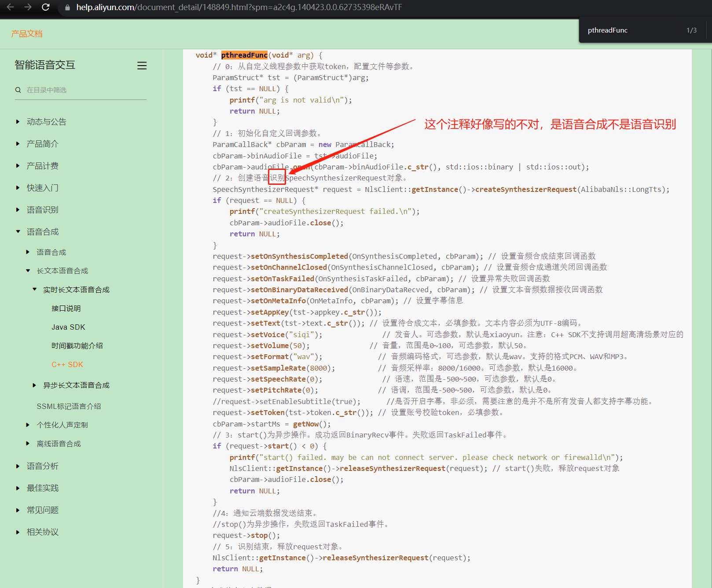Expand the 语音分析 arrow
The width and height of the screenshot is (712, 588).
click(18, 466)
